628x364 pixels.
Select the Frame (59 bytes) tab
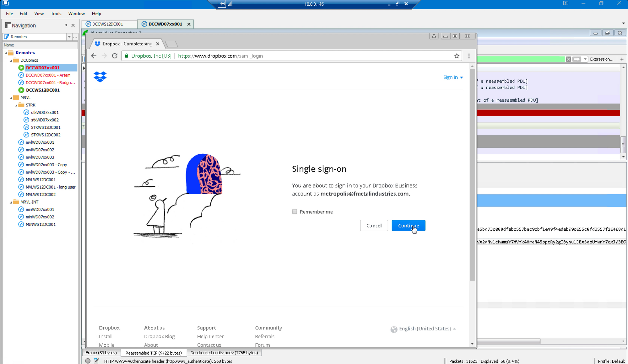pos(101,353)
